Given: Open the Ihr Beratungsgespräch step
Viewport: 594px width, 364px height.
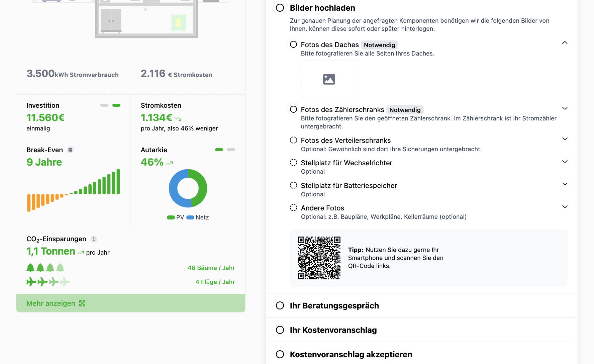Looking at the screenshot, I should 334,305.
